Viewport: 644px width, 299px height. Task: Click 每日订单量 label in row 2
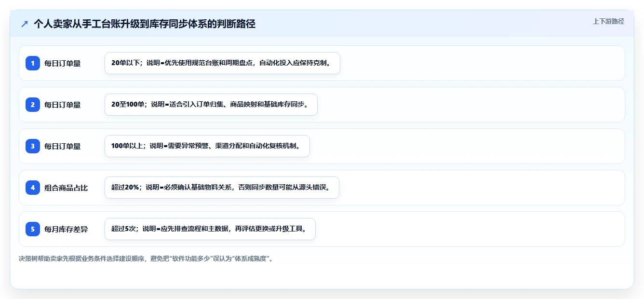(x=63, y=105)
